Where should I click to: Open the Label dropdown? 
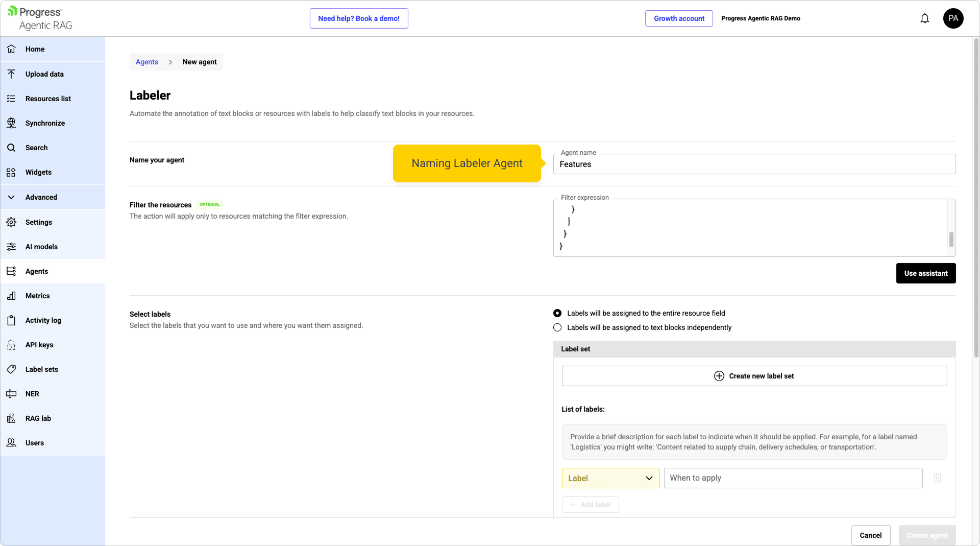click(610, 478)
